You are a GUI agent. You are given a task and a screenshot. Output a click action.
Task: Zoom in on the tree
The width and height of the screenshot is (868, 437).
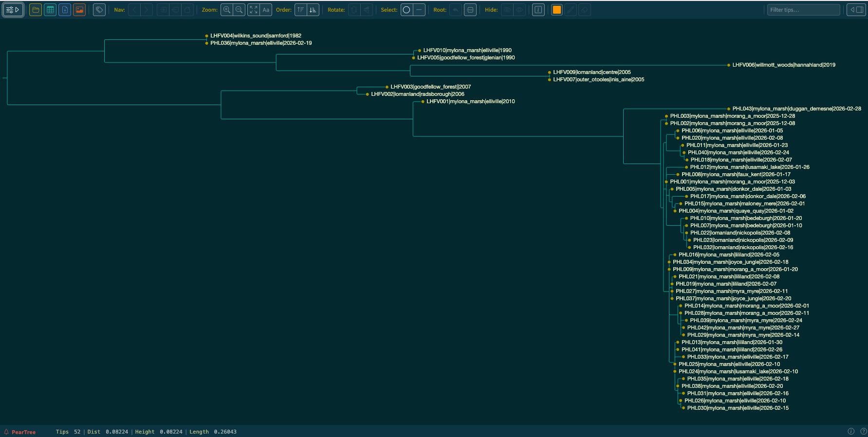click(227, 10)
